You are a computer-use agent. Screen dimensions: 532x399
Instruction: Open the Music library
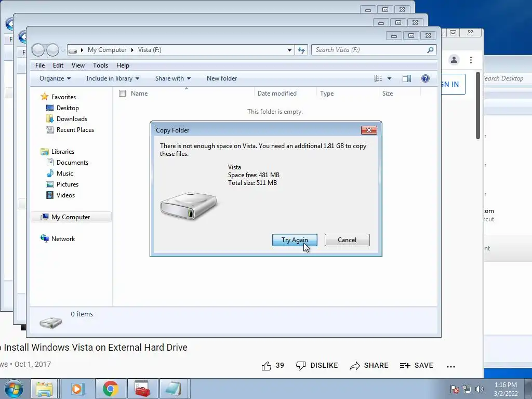[x=59, y=174]
